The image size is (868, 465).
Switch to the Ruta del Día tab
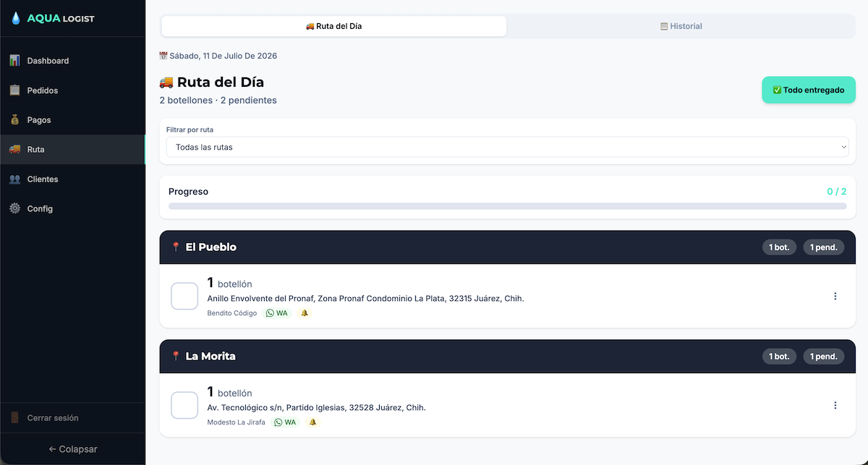334,26
